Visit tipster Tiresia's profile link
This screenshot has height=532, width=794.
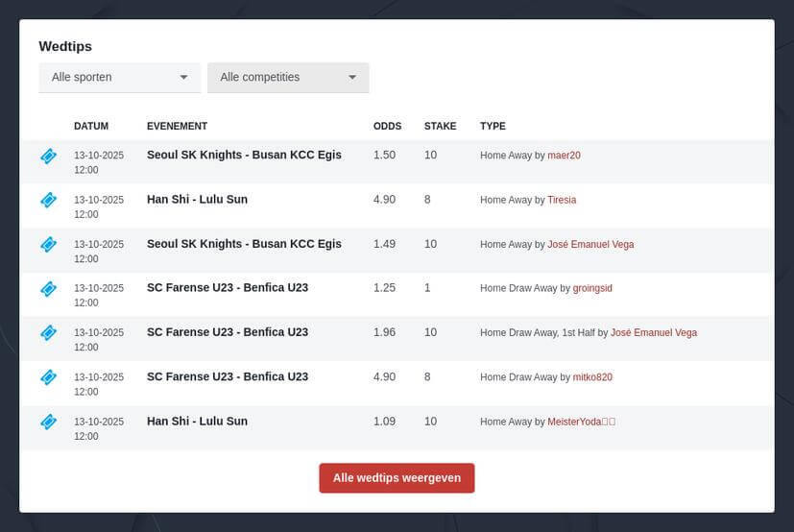tap(562, 200)
